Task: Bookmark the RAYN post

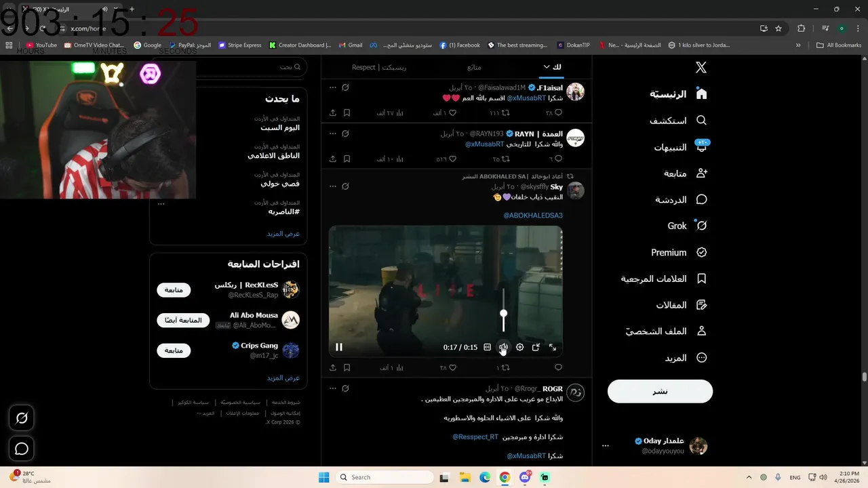Action: click(x=347, y=159)
